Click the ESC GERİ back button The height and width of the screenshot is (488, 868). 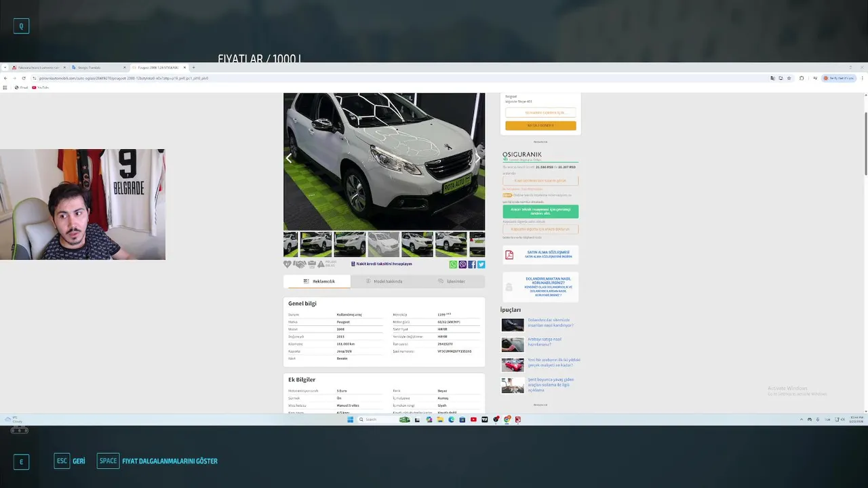(70, 461)
